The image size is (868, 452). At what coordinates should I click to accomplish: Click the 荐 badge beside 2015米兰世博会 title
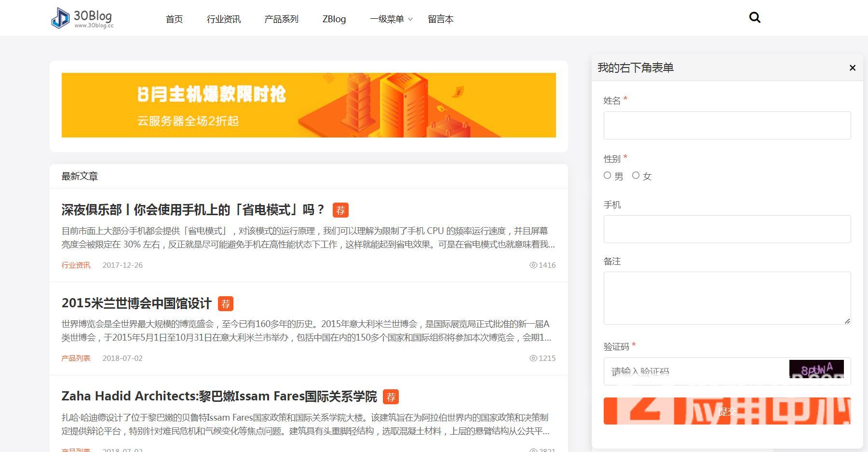(x=225, y=303)
